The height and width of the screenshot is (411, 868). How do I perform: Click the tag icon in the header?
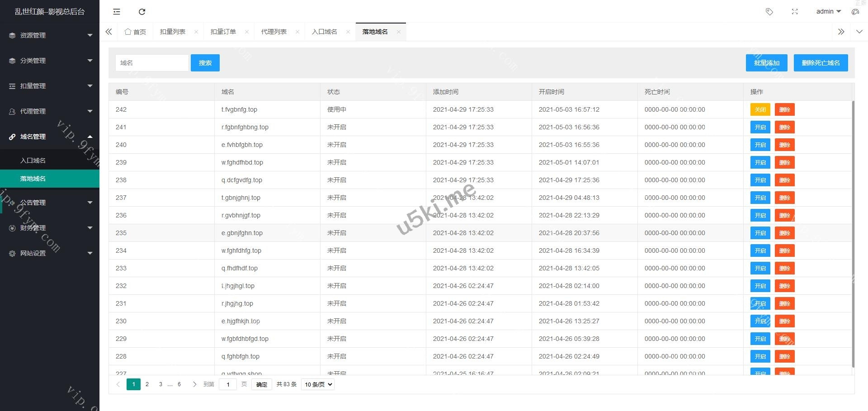click(769, 12)
